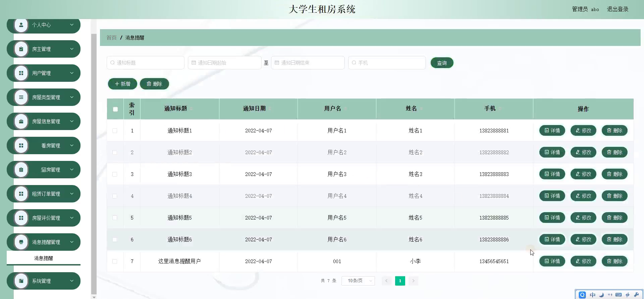The height and width of the screenshot is (299, 644).
Task: Open the 消息提醒 submenu item
Action: tap(44, 258)
